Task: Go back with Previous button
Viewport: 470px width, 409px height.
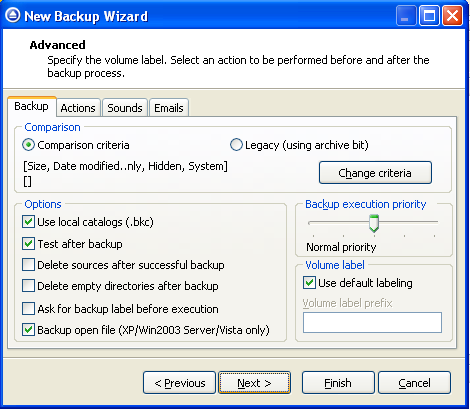Action: click(x=180, y=383)
